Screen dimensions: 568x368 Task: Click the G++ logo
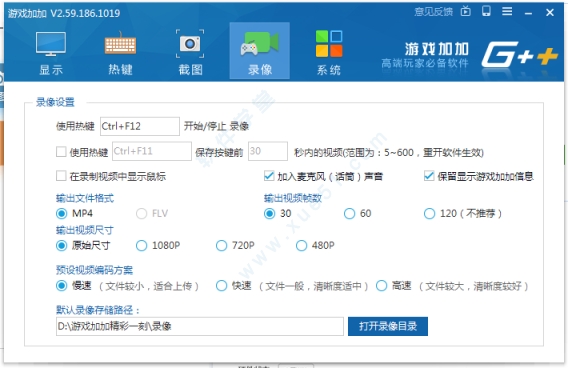point(519,55)
